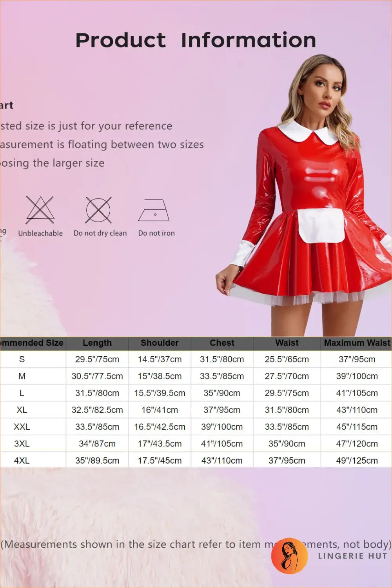Click size L length '31.5"/80cm'
The height and width of the screenshot is (588, 392).
click(97, 393)
